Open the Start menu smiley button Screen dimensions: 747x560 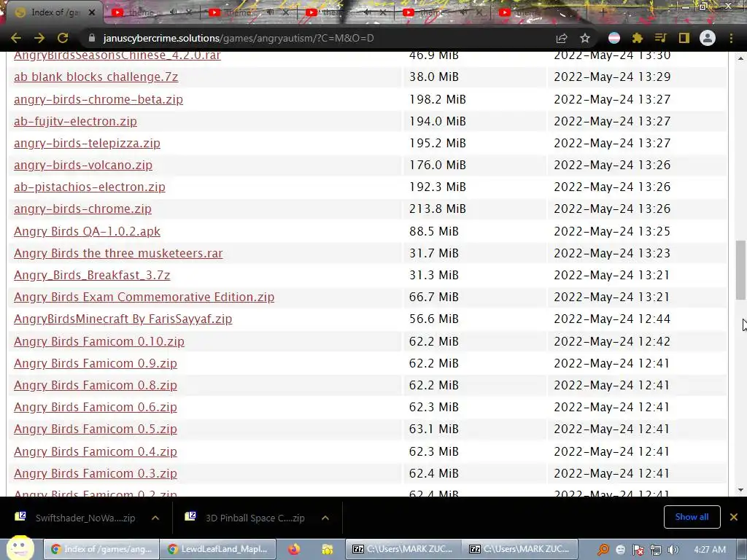point(20,548)
